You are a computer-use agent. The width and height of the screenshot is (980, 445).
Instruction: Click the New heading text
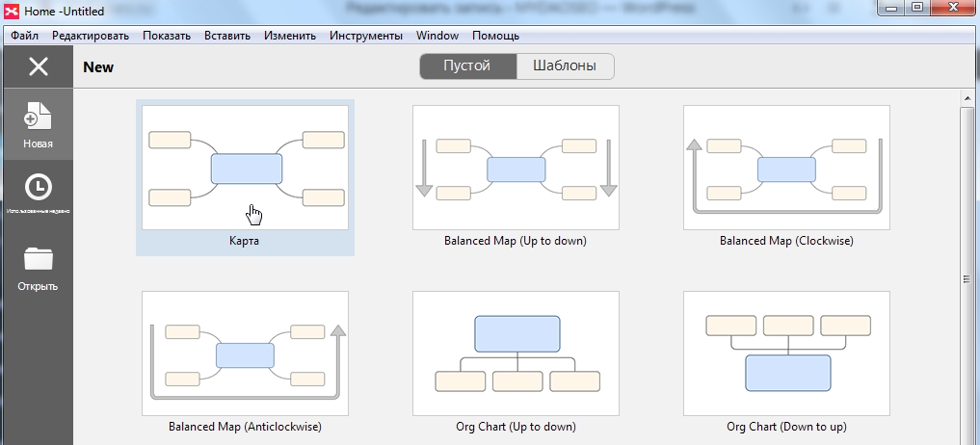(98, 66)
